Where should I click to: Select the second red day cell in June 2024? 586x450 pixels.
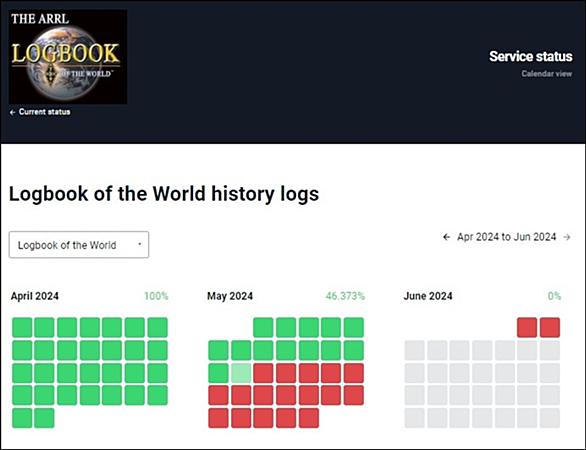click(550, 327)
